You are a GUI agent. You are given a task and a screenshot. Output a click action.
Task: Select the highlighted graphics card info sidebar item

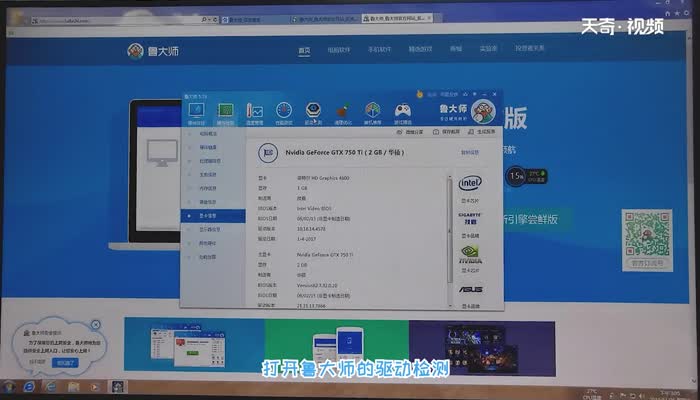[213, 216]
